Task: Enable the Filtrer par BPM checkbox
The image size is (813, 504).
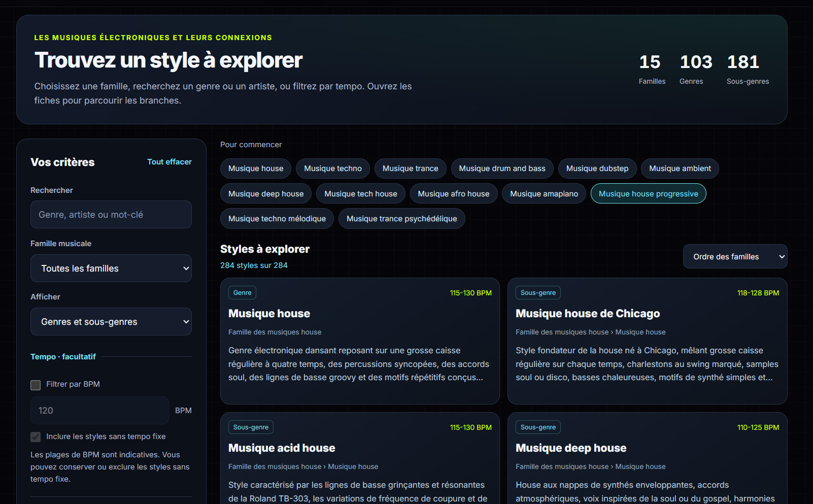Action: tap(36, 385)
